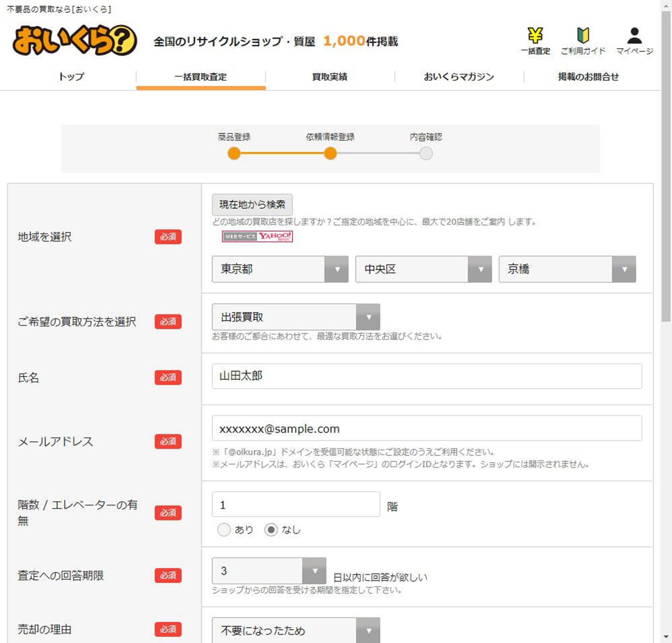The width and height of the screenshot is (672, 643).
Task: Switch to the 買取実績 tab
Action: point(329,76)
